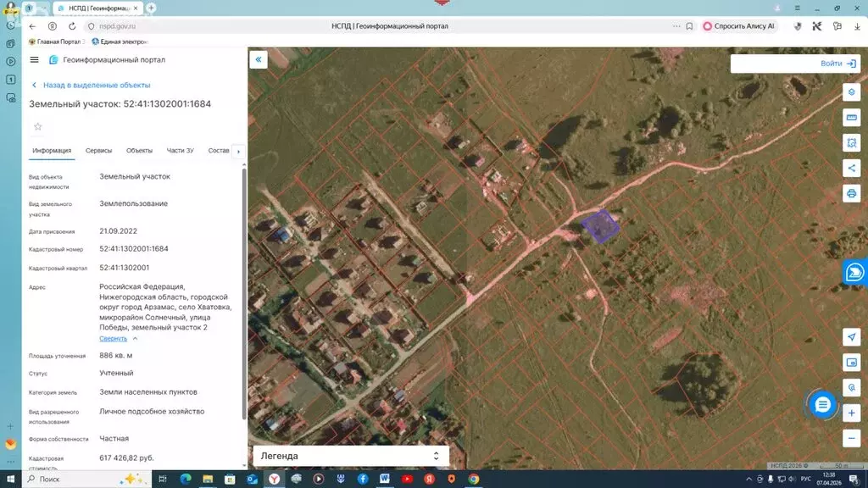Zoom out on the map
The width and height of the screenshot is (868, 488).
pos(852,438)
